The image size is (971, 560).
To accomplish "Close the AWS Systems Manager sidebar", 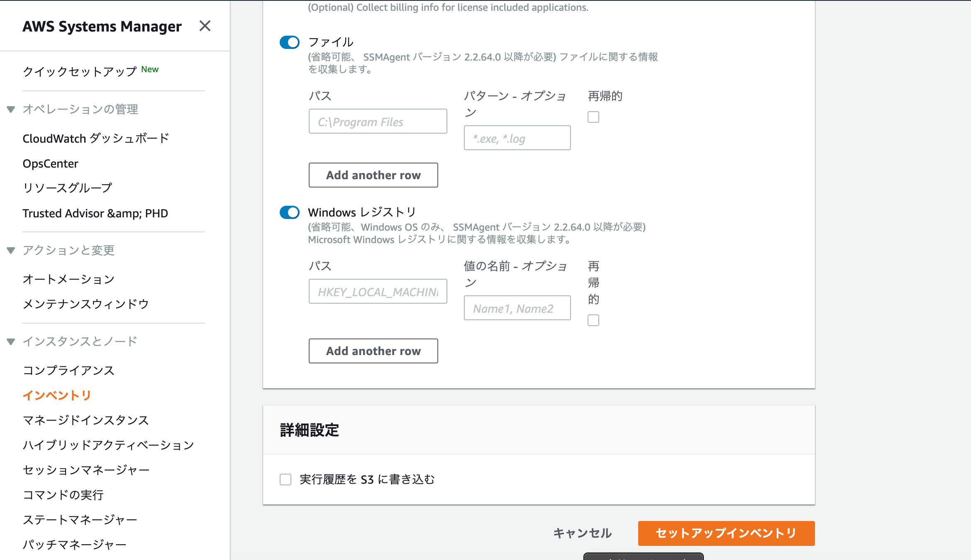I will [205, 26].
